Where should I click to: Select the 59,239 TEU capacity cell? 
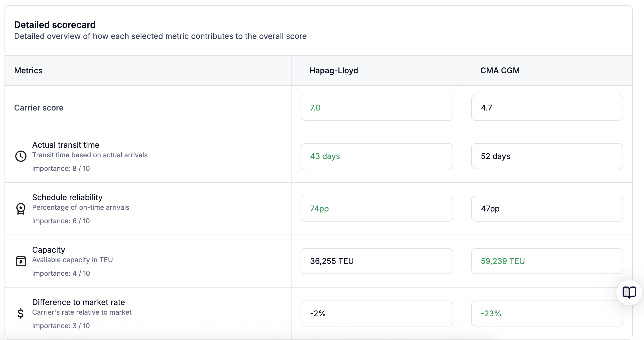(547, 261)
